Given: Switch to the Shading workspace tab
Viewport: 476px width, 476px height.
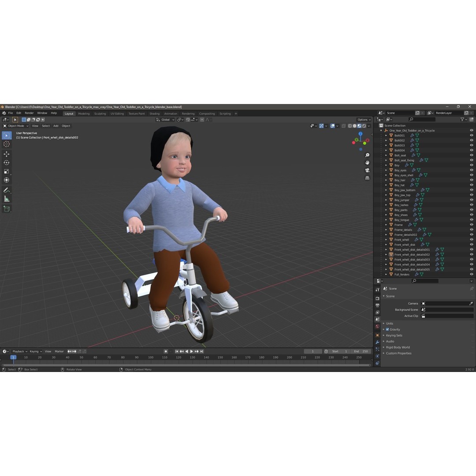Looking at the screenshot, I should coord(155,114).
